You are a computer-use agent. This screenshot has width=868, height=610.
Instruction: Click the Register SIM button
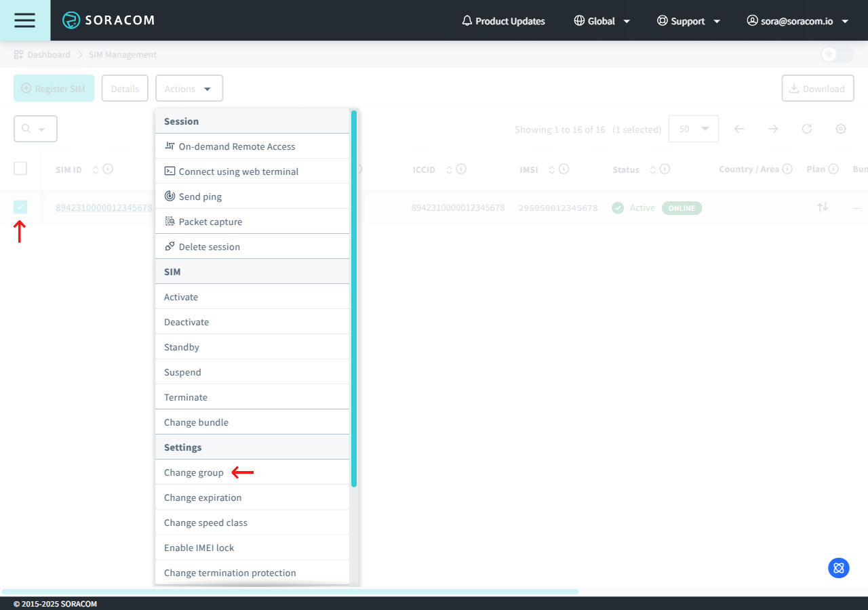[x=54, y=88]
